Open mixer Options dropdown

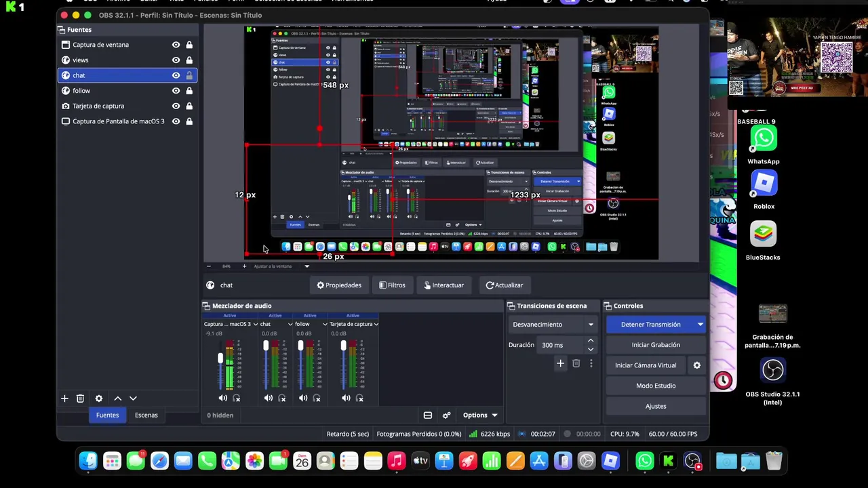(x=480, y=415)
